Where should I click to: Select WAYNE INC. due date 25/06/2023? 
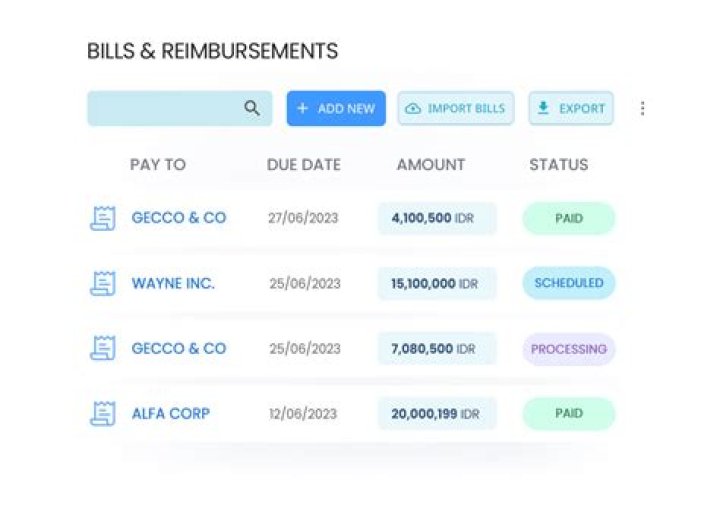[x=305, y=283]
